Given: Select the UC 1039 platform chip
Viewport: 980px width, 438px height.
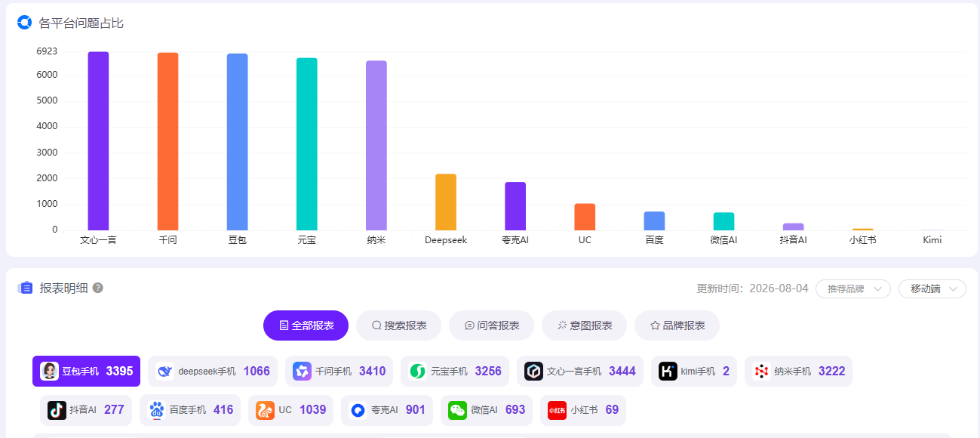Looking at the screenshot, I should tap(290, 410).
